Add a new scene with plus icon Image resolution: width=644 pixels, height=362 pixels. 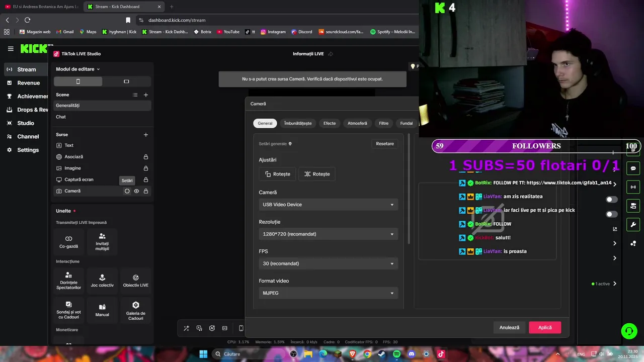(146, 95)
